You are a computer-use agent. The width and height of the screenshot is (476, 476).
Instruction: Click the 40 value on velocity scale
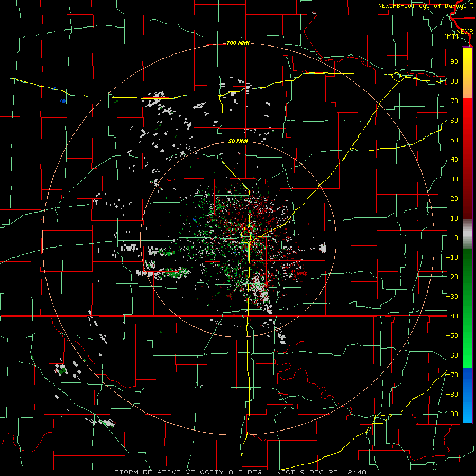[454, 159]
